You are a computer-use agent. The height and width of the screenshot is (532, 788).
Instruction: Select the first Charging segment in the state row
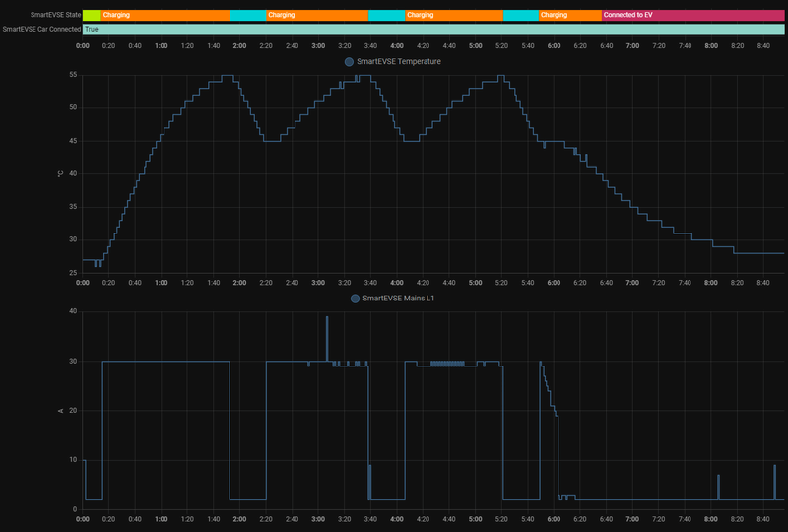(165, 15)
